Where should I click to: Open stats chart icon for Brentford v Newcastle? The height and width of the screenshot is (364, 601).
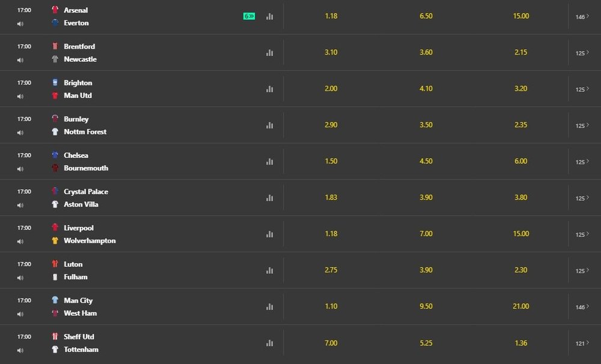tap(269, 53)
